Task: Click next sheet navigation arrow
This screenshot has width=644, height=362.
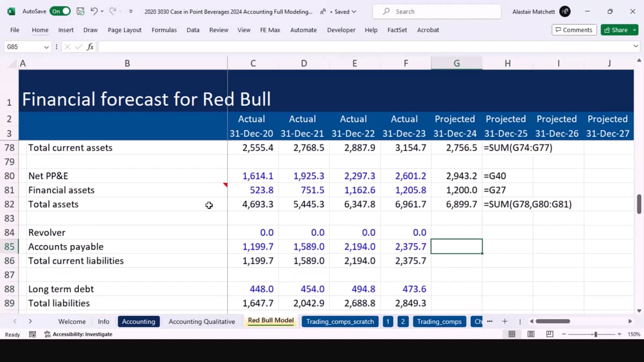Action: tap(30, 321)
